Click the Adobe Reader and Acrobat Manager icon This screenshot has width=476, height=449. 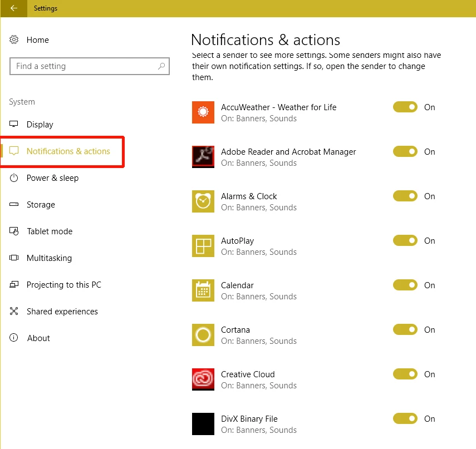click(203, 157)
